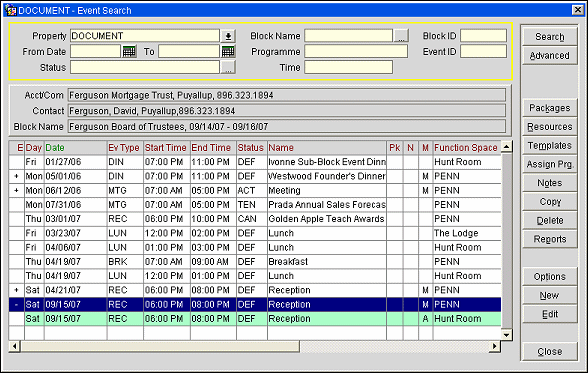Sort by the Start Time column header
The width and height of the screenshot is (588, 373).
click(x=166, y=148)
